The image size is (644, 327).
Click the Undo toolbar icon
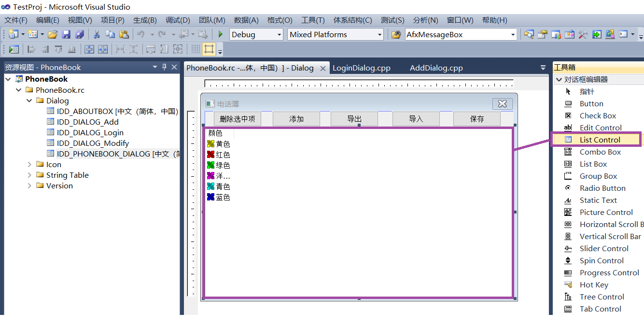141,34
